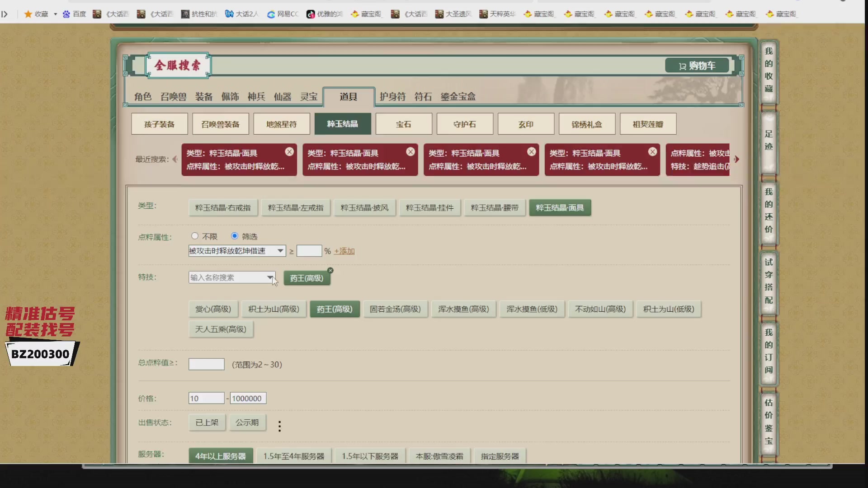Expand favorites dropdown arrow next to 收藏
Viewport: 868px width, 488px height.
point(56,14)
